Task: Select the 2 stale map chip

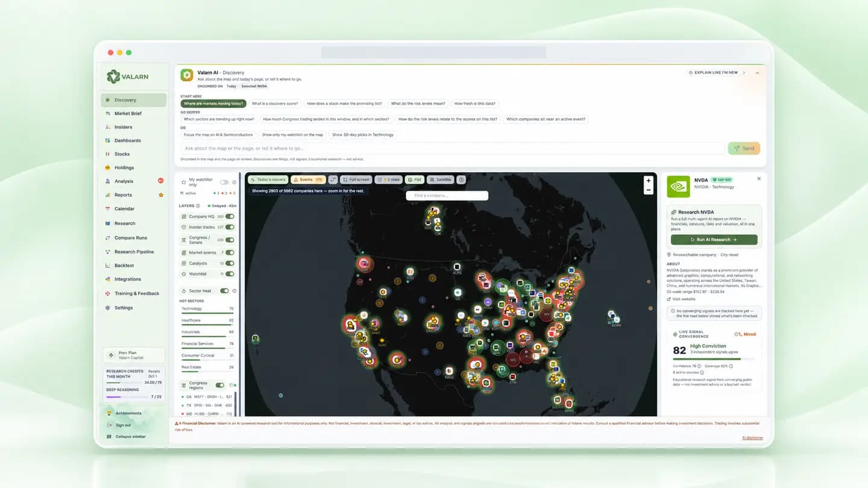Action: pyautogui.click(x=389, y=180)
